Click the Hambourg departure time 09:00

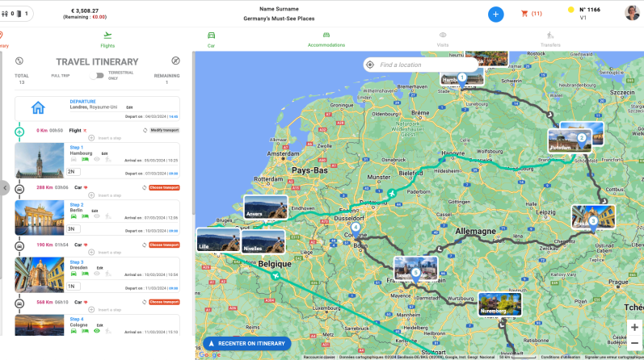pos(173,174)
